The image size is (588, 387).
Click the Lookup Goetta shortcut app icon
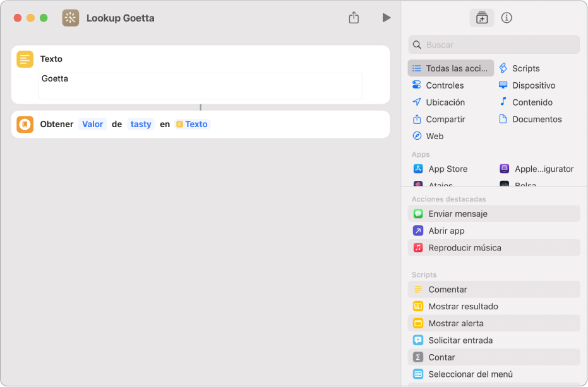[x=71, y=18]
